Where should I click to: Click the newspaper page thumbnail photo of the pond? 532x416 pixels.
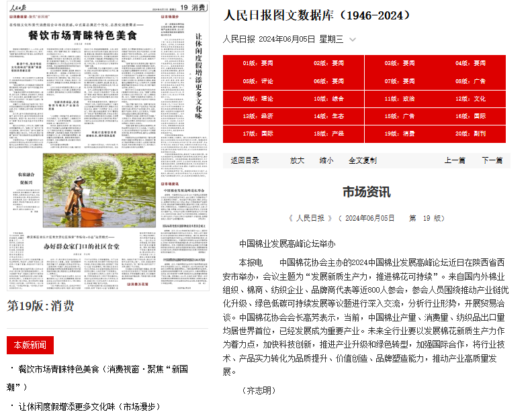point(99,190)
